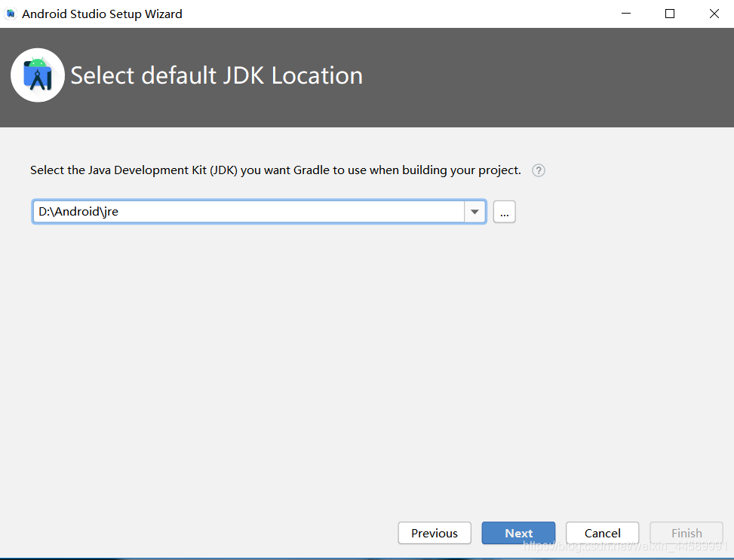Image resolution: width=734 pixels, height=560 pixels.
Task: Minimize the Setup Wizard window
Action: point(626,14)
